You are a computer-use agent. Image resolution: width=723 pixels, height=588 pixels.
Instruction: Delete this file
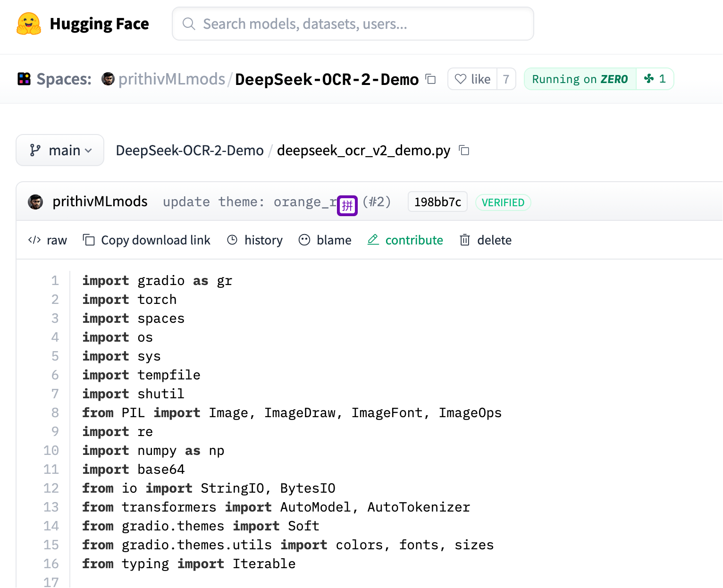tap(486, 240)
